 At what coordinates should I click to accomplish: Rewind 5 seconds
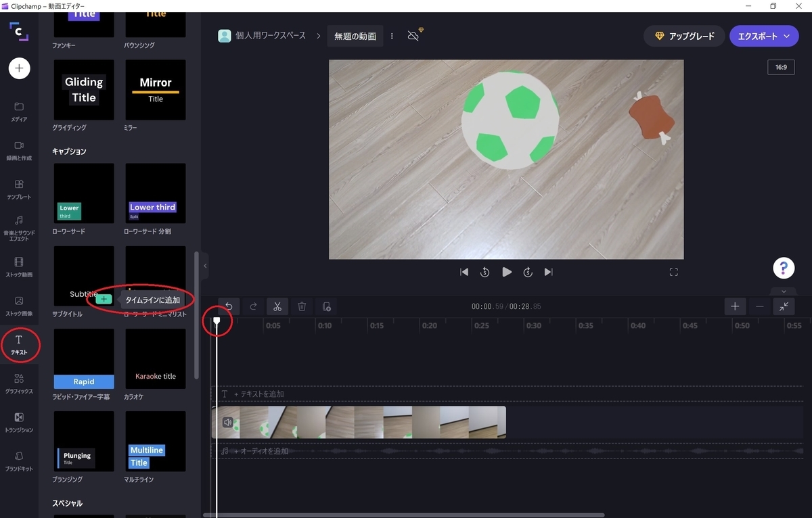(485, 272)
